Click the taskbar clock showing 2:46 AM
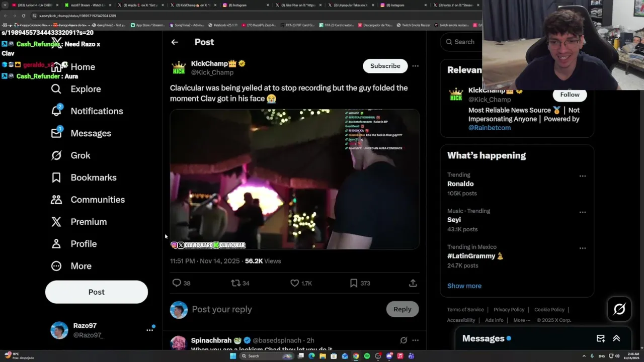 coord(631,356)
